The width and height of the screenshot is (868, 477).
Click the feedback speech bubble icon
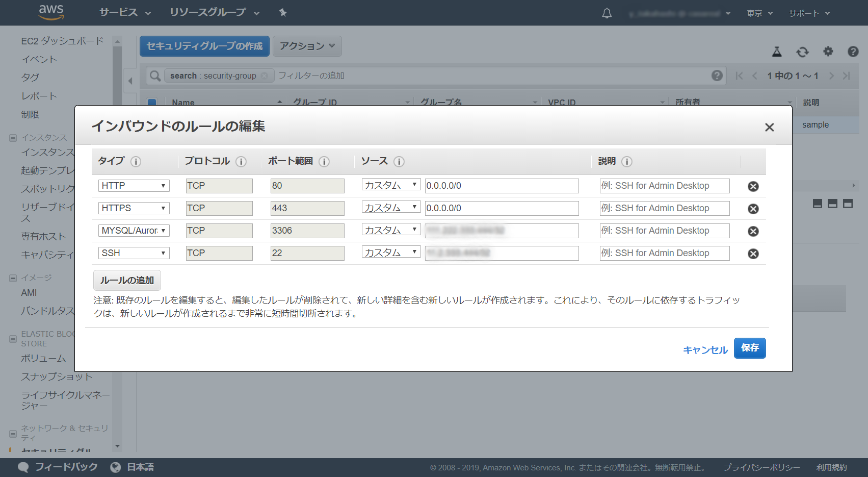pyautogui.click(x=23, y=467)
